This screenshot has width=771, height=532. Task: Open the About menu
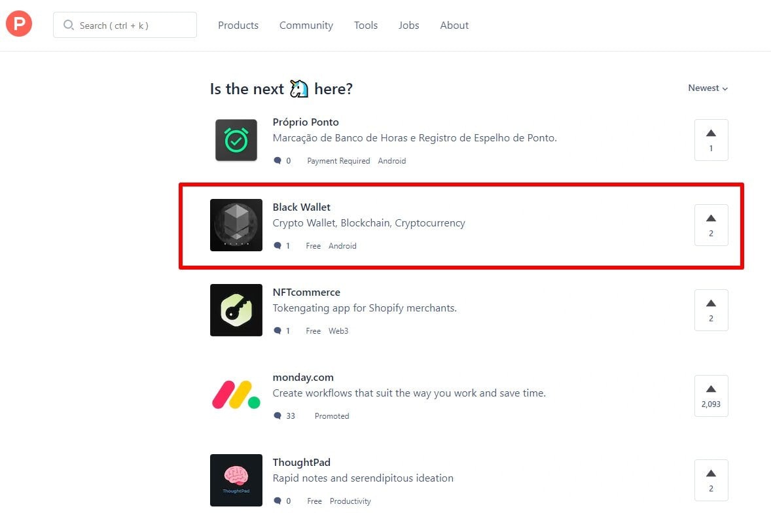point(454,25)
